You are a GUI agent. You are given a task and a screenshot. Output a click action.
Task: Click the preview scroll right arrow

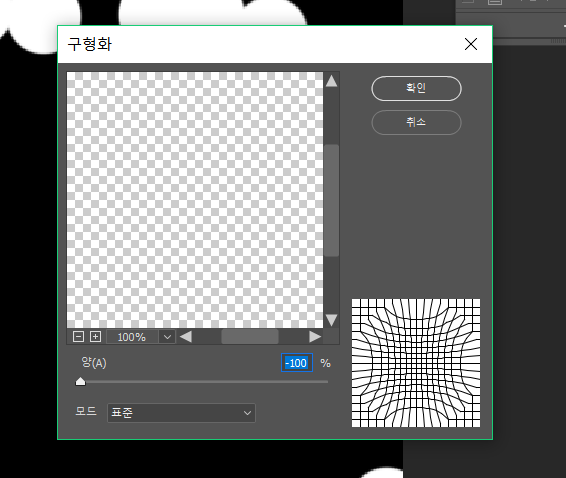coord(315,337)
